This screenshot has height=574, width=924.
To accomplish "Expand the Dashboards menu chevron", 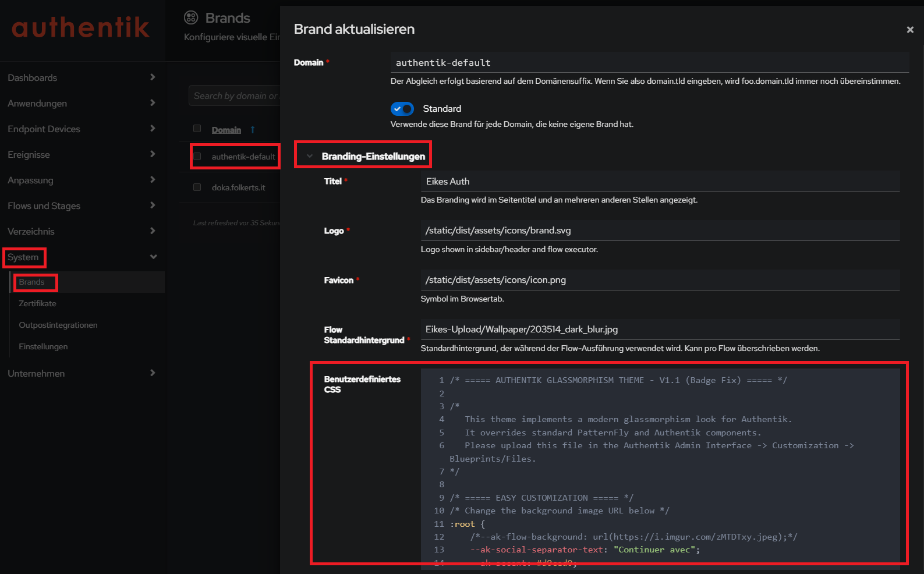I will point(153,77).
